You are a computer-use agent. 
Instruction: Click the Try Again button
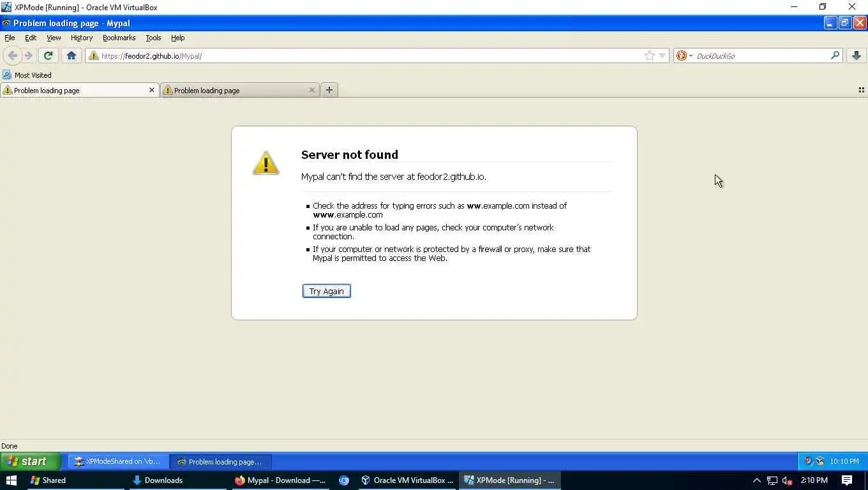(326, 291)
